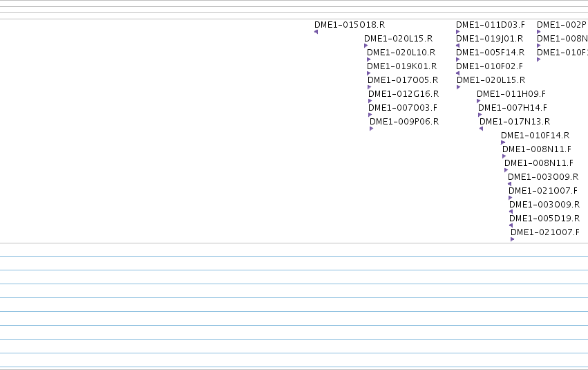
Task: Select the DME1-012G16.R read
Action: point(404,94)
